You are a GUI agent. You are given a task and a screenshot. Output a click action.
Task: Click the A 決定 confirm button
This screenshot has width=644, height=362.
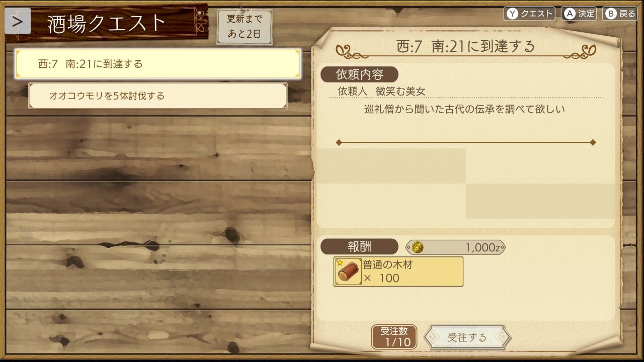[579, 14]
